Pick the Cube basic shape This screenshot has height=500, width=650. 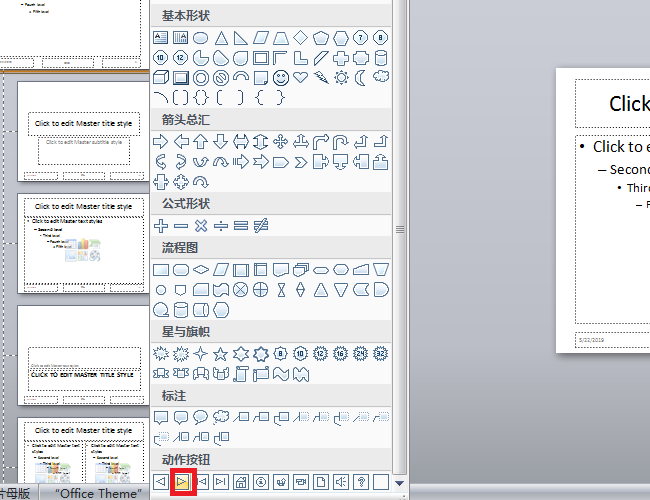161,78
